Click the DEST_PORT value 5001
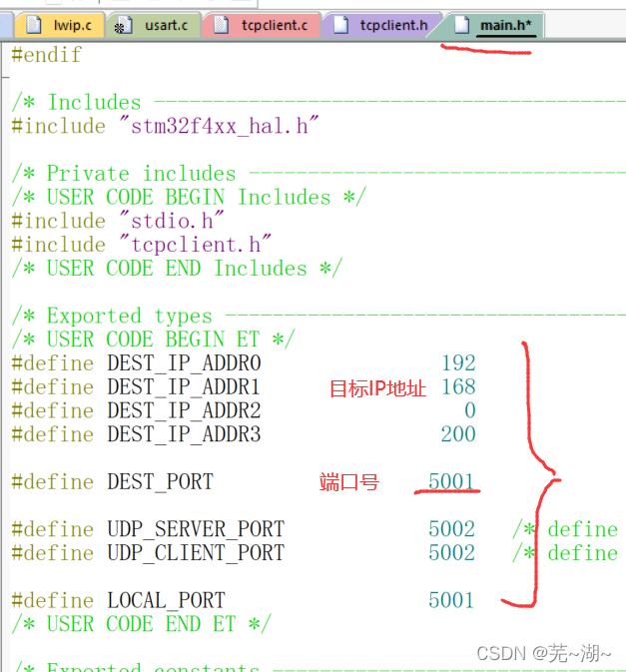626x672 pixels. click(x=451, y=481)
